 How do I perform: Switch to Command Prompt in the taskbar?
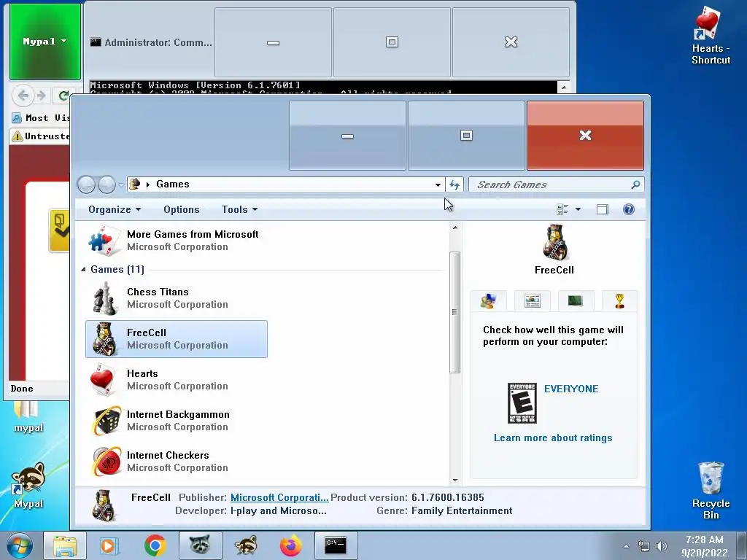336,545
